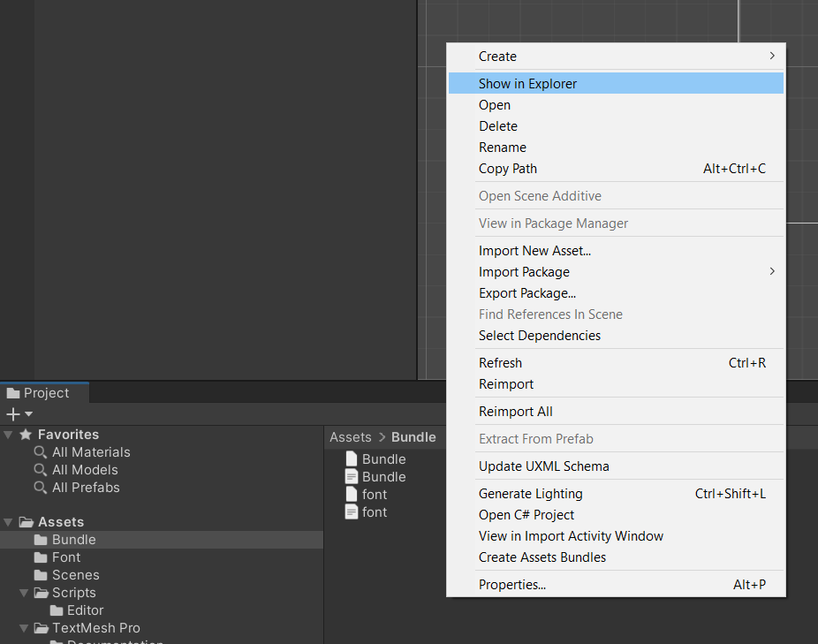Choose Generate Lighting

click(616, 494)
